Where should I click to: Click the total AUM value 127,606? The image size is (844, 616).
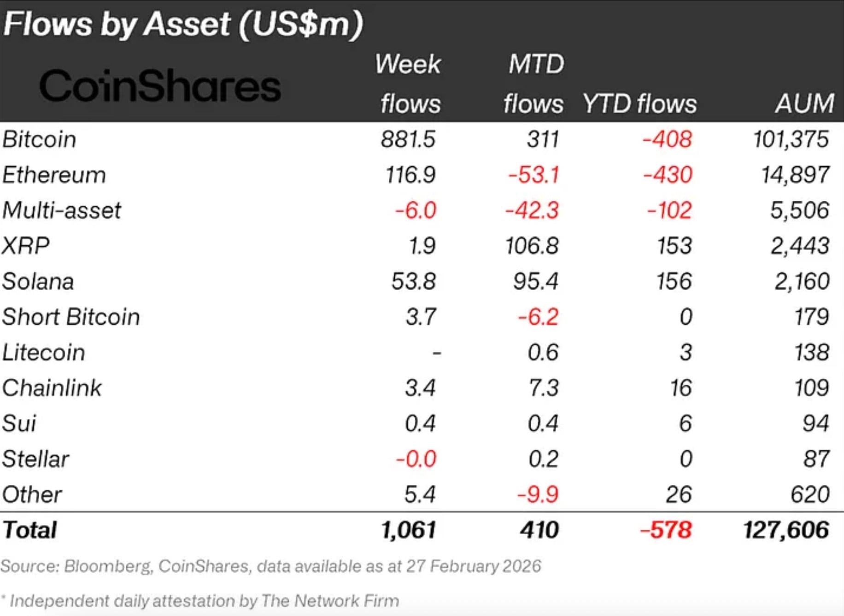(786, 530)
